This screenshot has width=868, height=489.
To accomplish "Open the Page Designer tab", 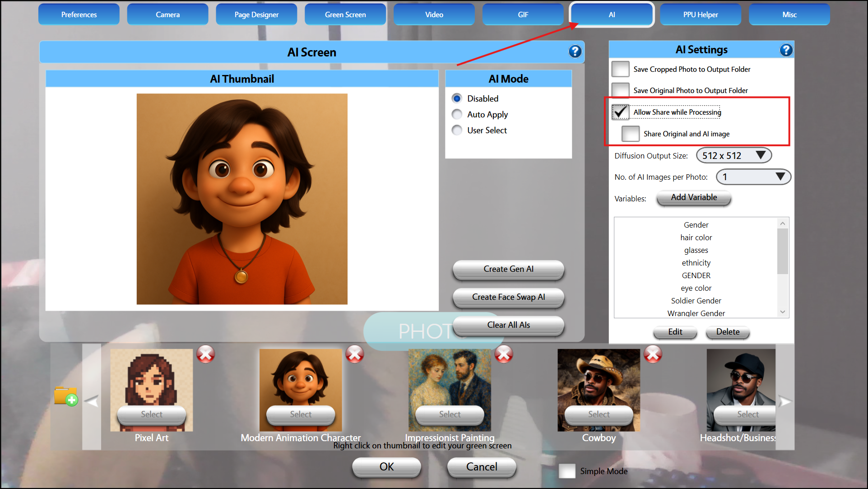I will coord(256,14).
